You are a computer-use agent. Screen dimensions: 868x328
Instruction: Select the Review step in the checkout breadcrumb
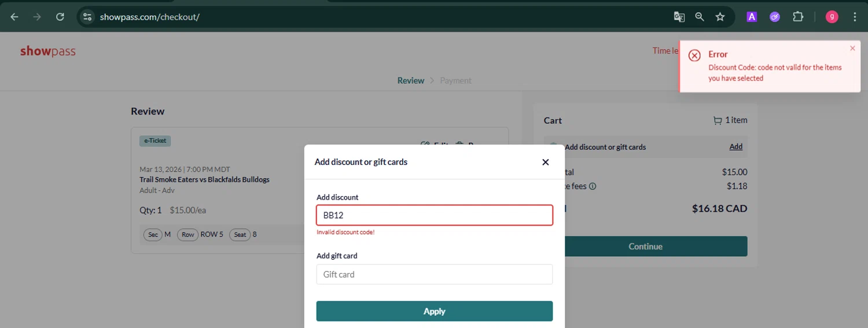(x=410, y=80)
